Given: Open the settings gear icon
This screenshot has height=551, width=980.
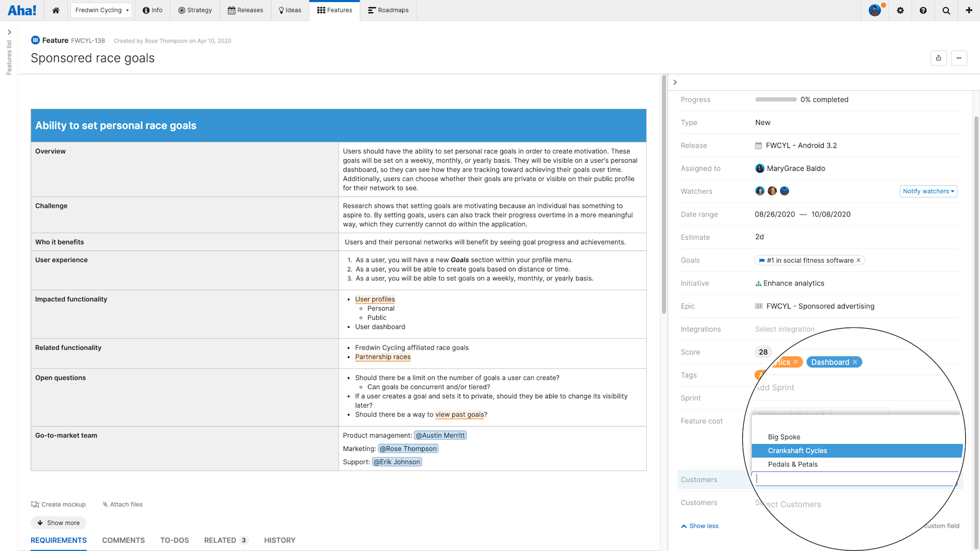Looking at the screenshot, I should [x=900, y=10].
